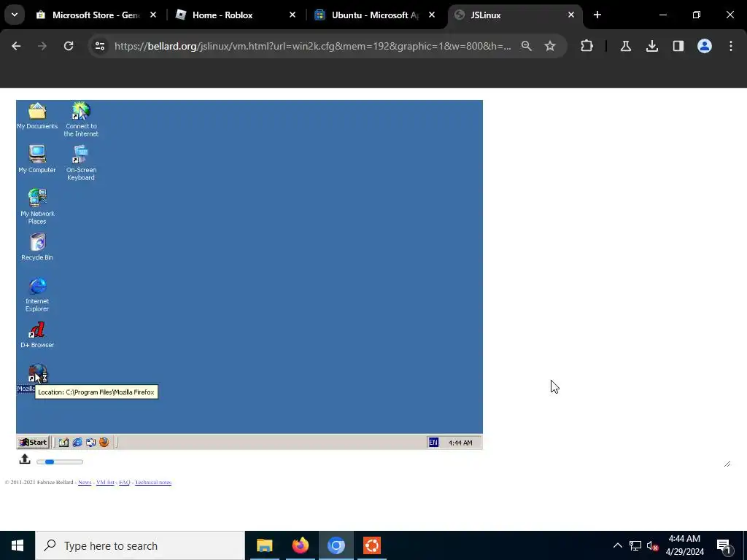Open the VM list link
Image resolution: width=747 pixels, height=560 pixels.
(x=105, y=483)
